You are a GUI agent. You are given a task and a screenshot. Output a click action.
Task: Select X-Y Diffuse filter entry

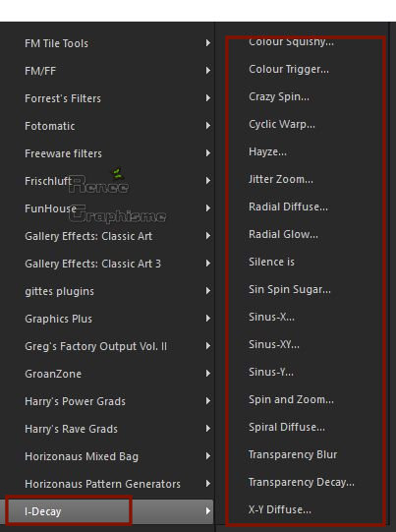pyautogui.click(x=280, y=509)
